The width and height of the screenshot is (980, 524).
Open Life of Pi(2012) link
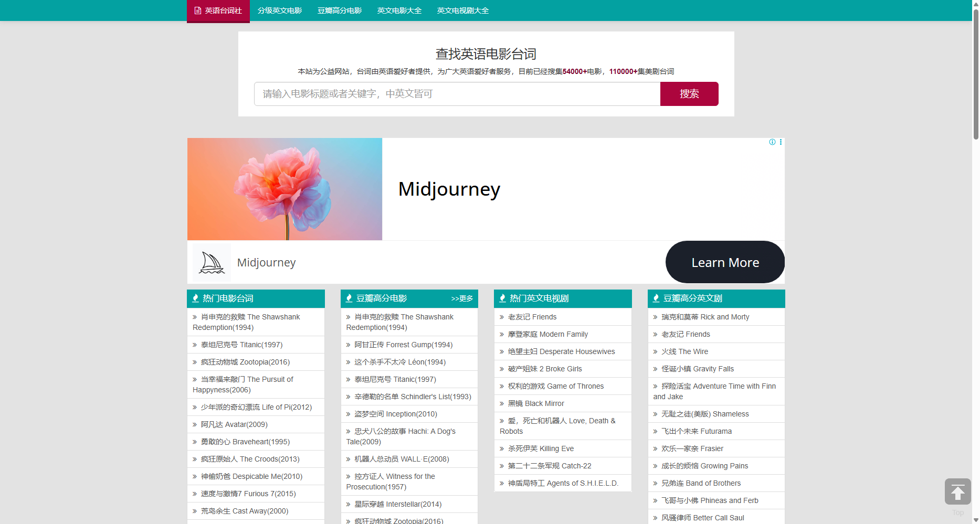pyautogui.click(x=256, y=407)
